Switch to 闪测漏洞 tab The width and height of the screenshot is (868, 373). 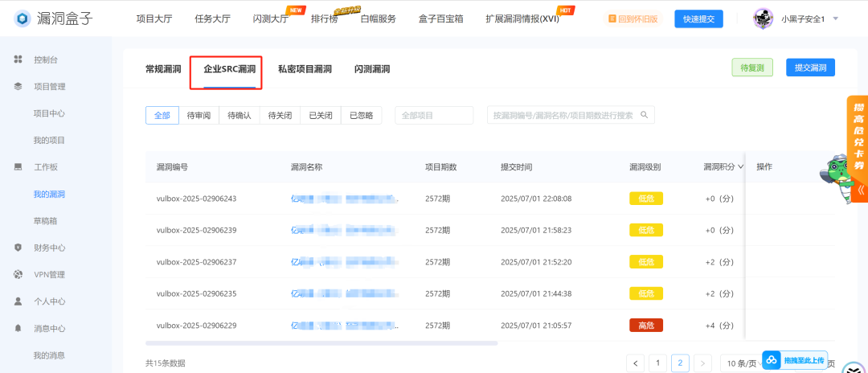(x=372, y=69)
